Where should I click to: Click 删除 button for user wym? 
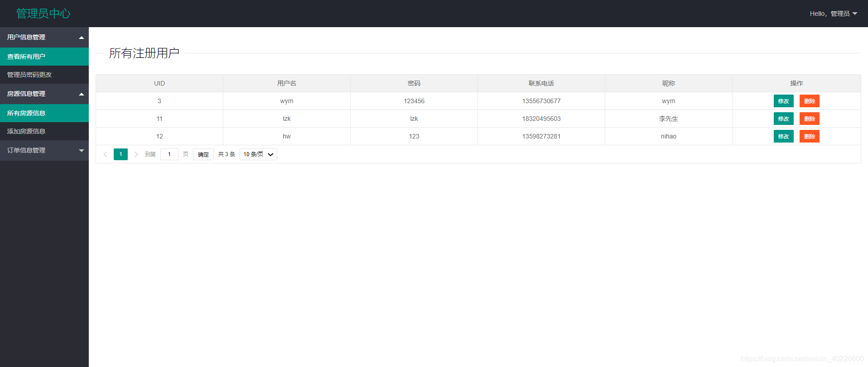point(809,101)
